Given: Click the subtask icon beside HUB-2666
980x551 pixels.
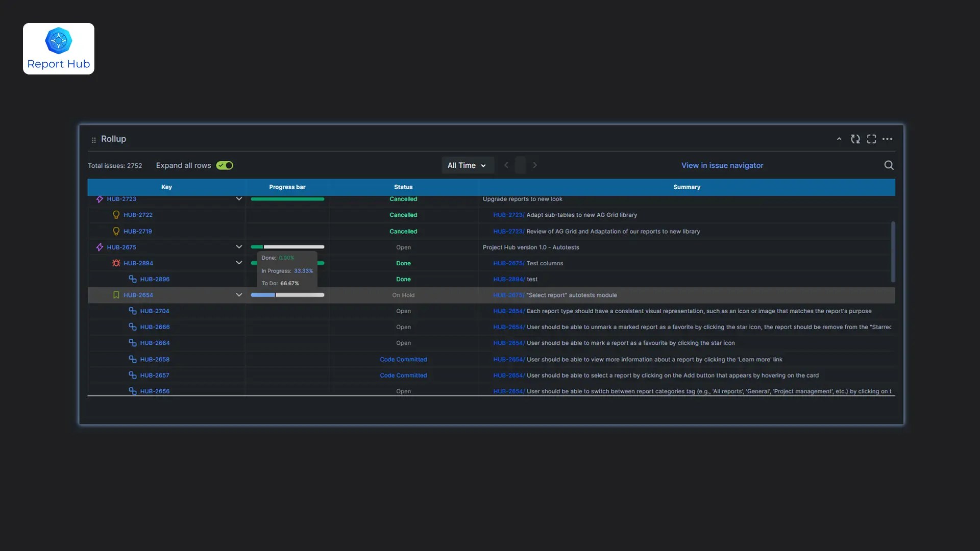Looking at the screenshot, I should click(133, 327).
